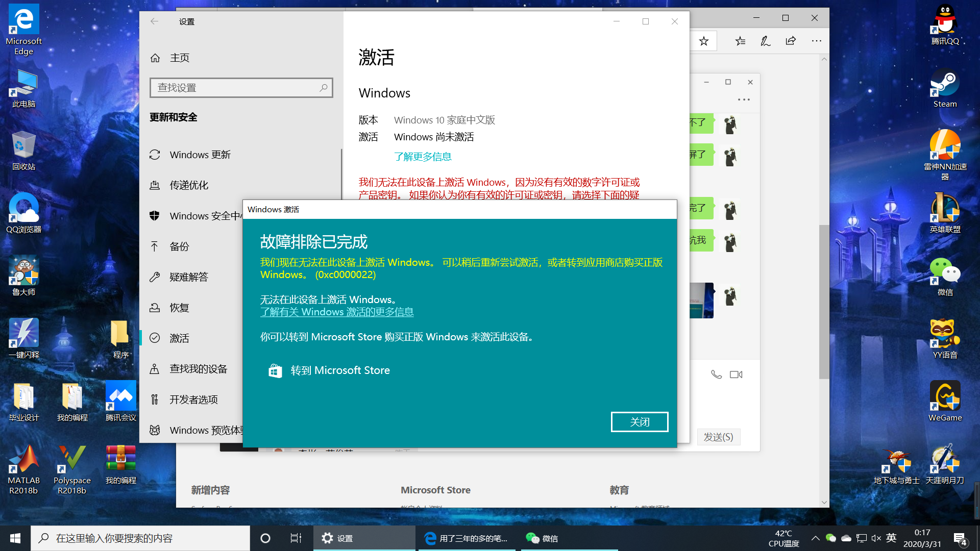Click the 关闭 button in activation dialog
This screenshot has height=551, width=980.
tap(640, 422)
